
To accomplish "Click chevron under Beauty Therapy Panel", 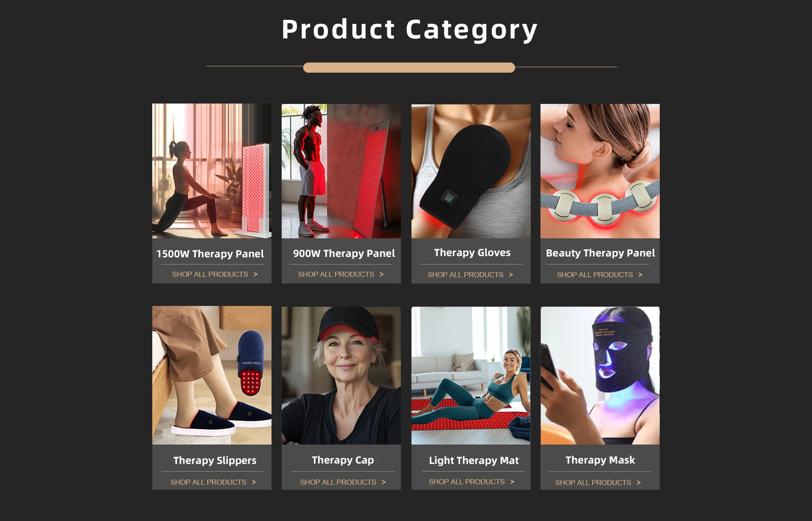I will 640,275.
